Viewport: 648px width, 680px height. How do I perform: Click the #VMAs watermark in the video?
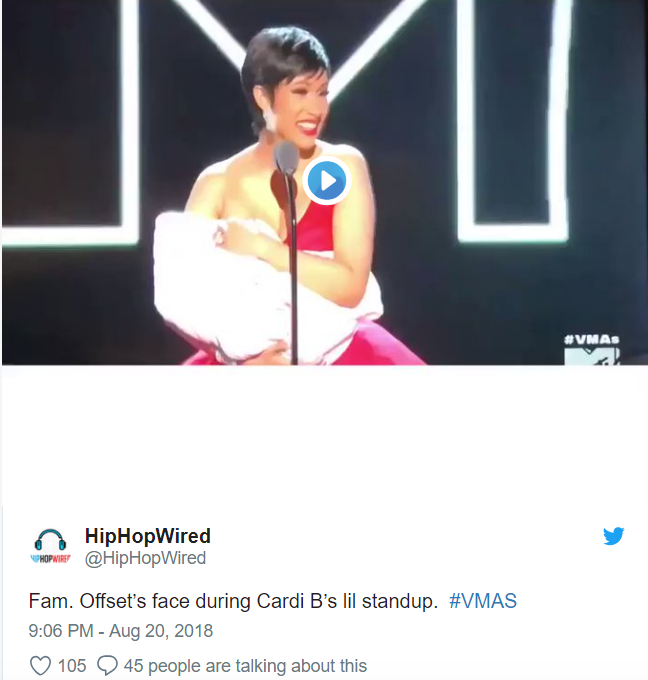(x=592, y=340)
